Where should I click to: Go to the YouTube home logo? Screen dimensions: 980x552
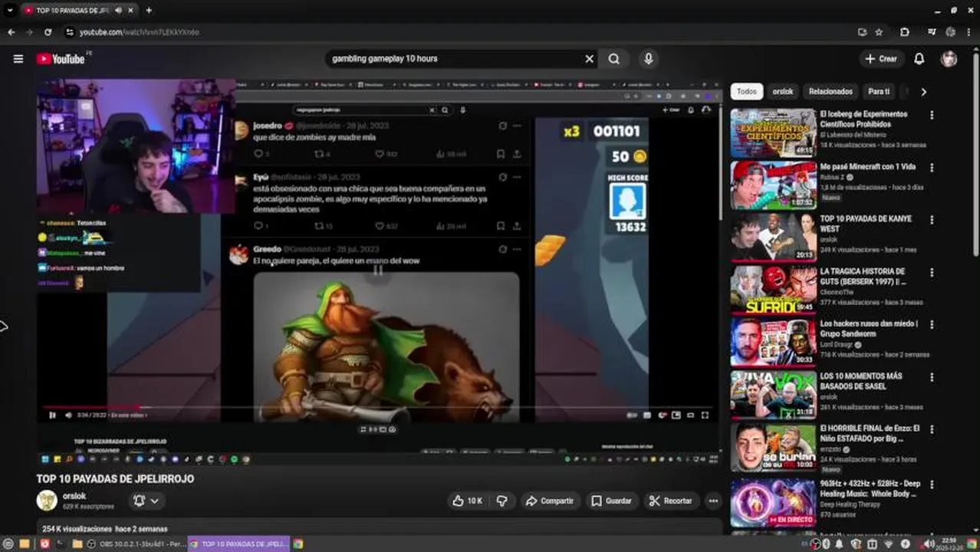(x=61, y=59)
